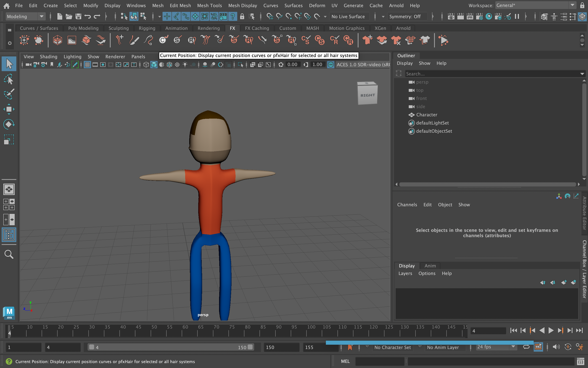Switch to the XGen shelf tab
The width and height of the screenshot is (588, 368).
[x=380, y=28]
